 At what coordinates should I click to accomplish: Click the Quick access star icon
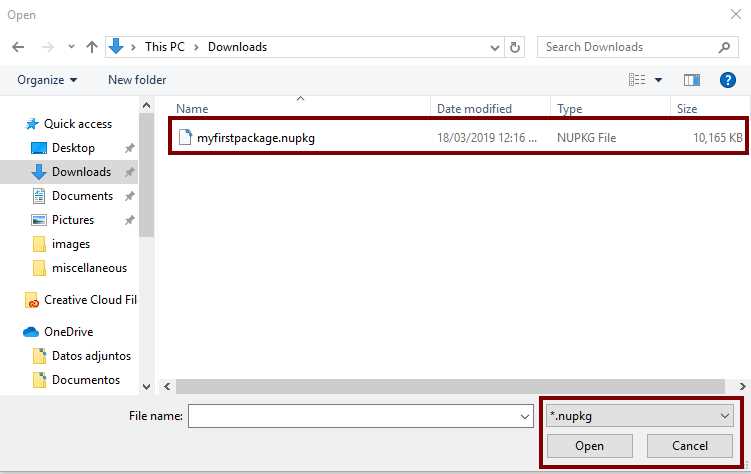[x=32, y=124]
